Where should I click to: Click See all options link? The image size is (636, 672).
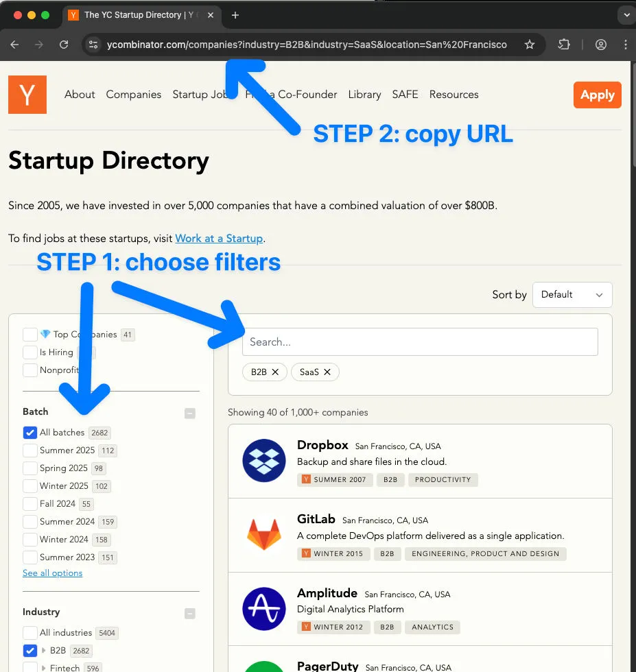52,573
